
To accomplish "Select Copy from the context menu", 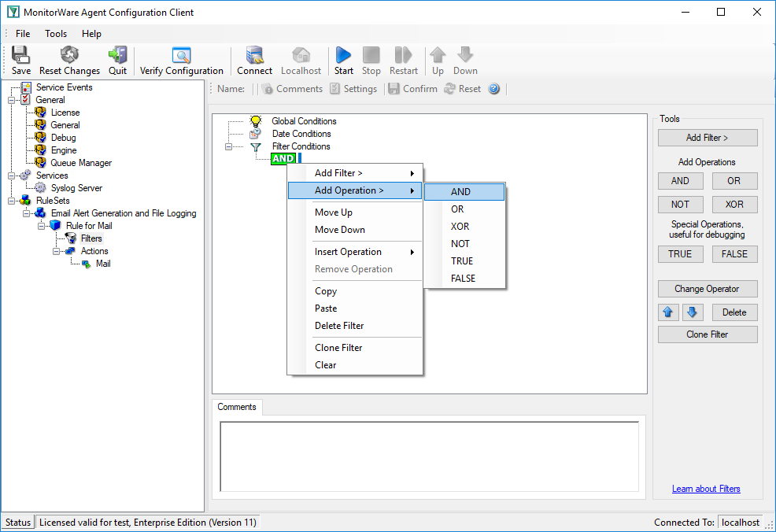I will coord(355,291).
